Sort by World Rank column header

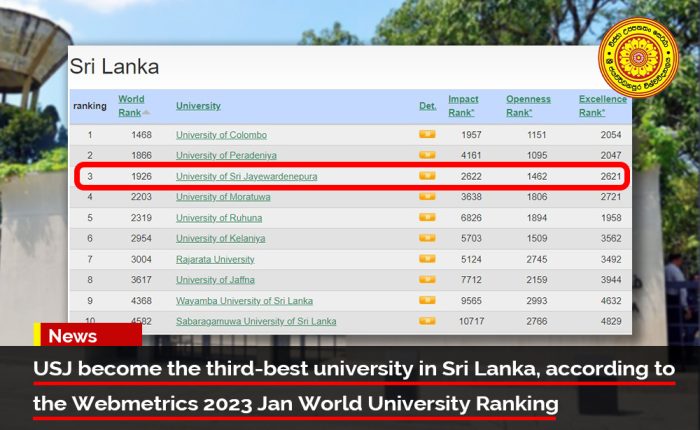131,105
